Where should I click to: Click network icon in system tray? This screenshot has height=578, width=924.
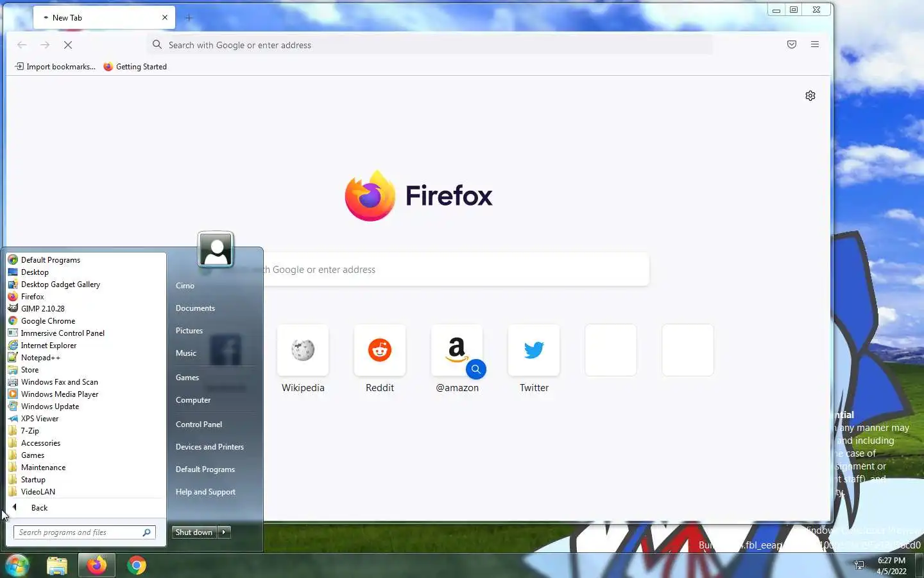pyautogui.click(x=859, y=565)
